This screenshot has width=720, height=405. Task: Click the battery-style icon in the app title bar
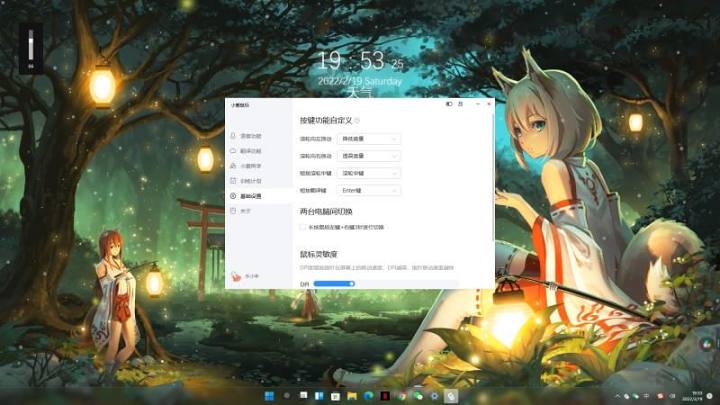(449, 104)
